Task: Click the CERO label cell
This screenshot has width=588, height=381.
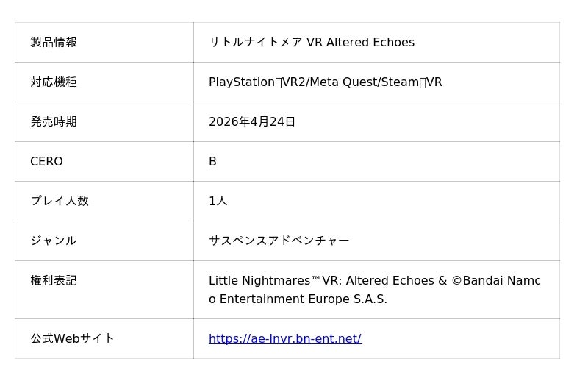Action: 46,161
